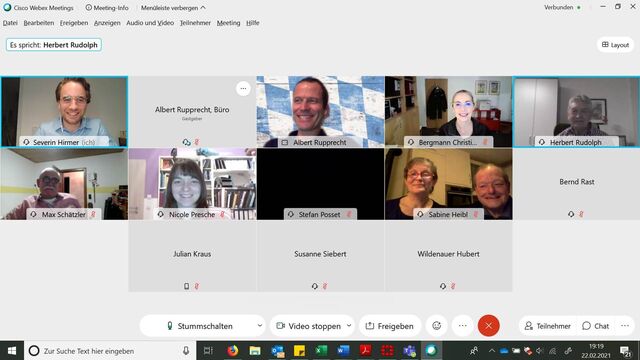This screenshot has width=640, height=360.
Task: Open more options ellipsis beside Freigeben
Action: coord(462,326)
